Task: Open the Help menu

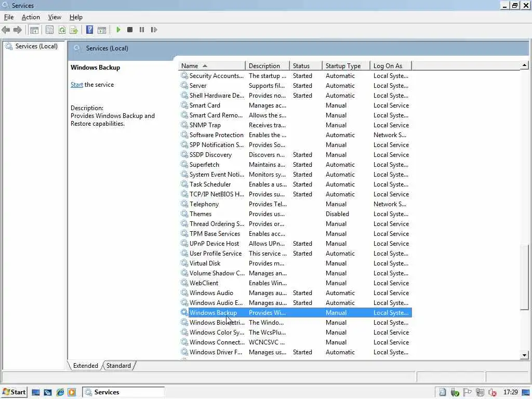Action: pyautogui.click(x=76, y=17)
